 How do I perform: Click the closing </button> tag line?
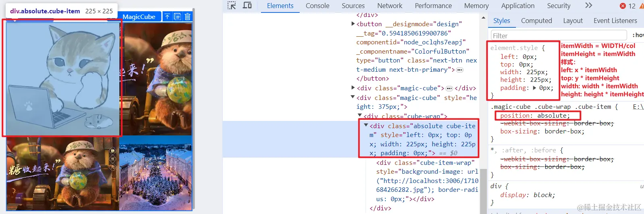(373, 79)
